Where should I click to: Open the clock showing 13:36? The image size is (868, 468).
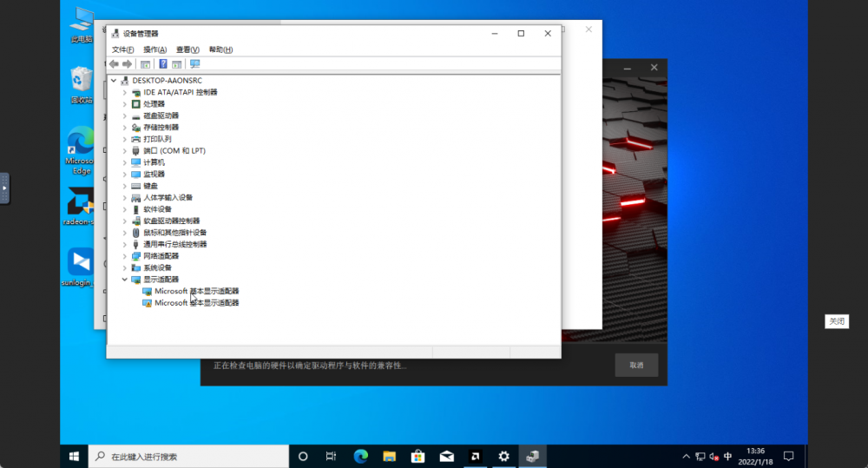point(755,457)
